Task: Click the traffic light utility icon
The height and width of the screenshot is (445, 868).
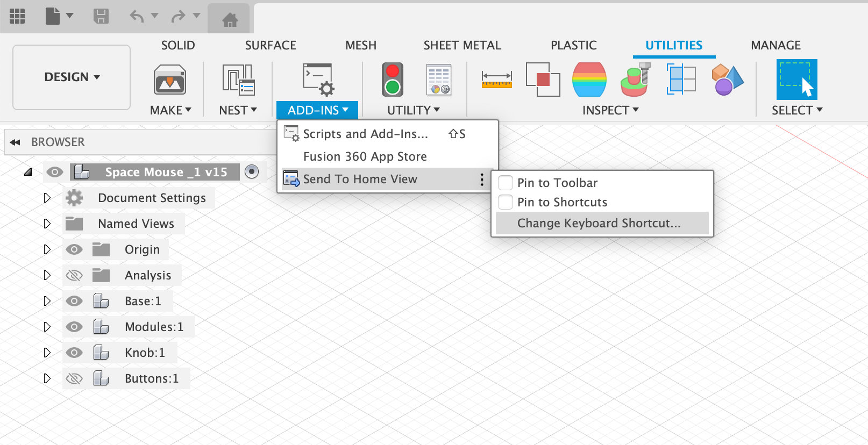Action: click(393, 80)
